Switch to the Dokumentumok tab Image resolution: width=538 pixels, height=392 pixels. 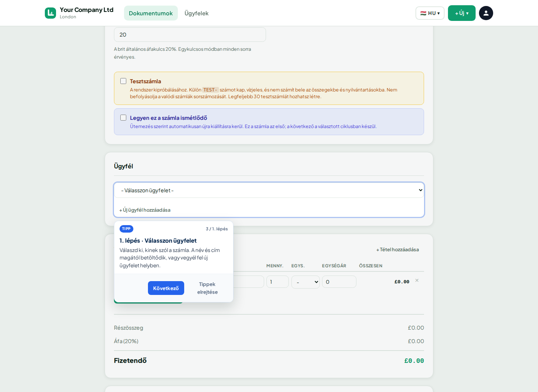coord(151,13)
